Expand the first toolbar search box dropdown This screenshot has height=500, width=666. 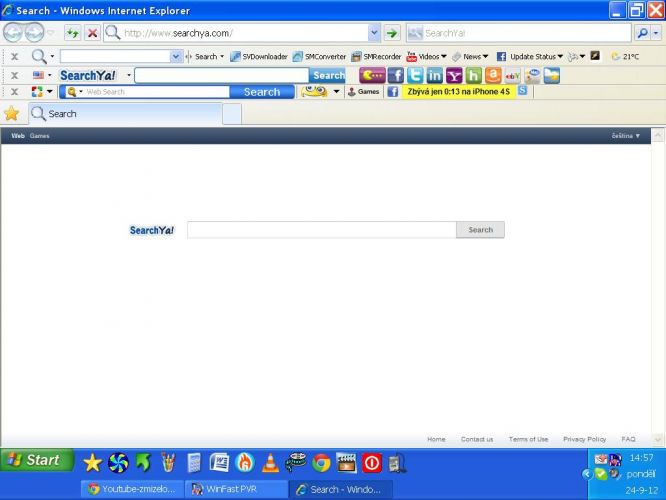[176, 56]
